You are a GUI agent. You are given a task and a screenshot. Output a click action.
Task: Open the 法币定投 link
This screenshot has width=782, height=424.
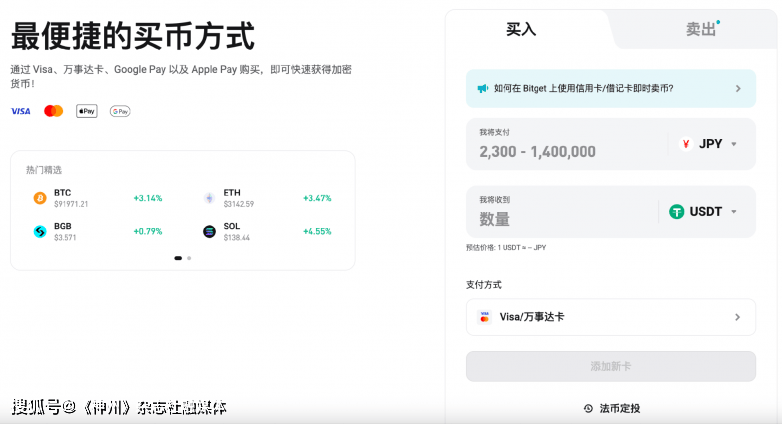coord(612,409)
